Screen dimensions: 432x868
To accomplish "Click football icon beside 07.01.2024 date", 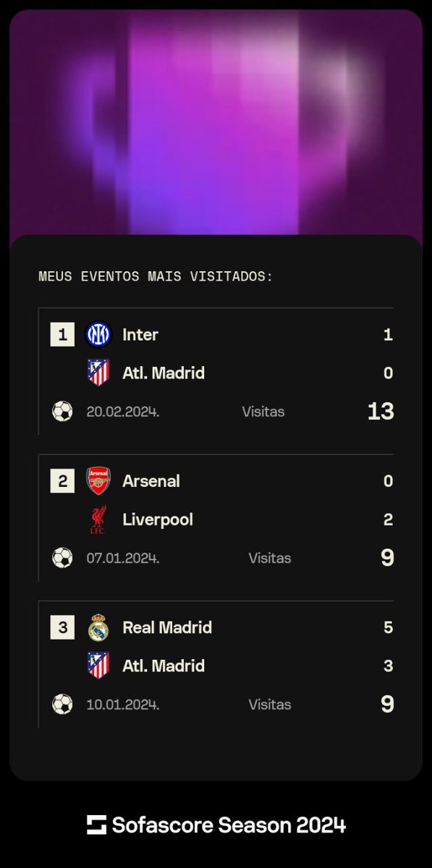I will click(63, 558).
